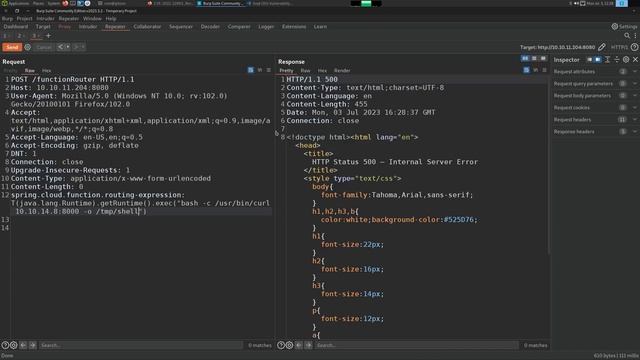The height and width of the screenshot is (360, 640).
Task: Open forward history dropdown arrow
Action: pos(83,47)
